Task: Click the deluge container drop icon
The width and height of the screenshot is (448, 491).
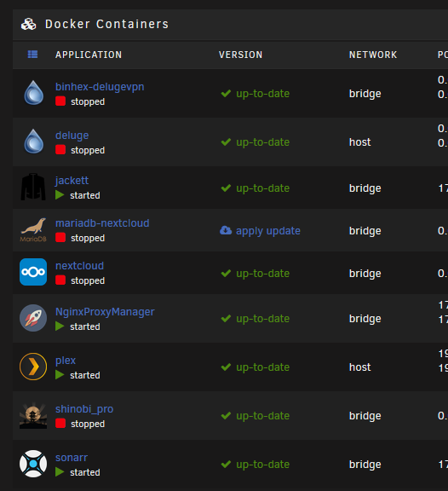Action: point(33,142)
